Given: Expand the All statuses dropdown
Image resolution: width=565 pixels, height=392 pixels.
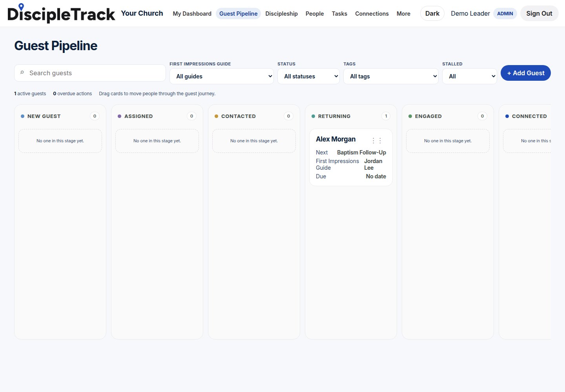Looking at the screenshot, I should [x=308, y=76].
